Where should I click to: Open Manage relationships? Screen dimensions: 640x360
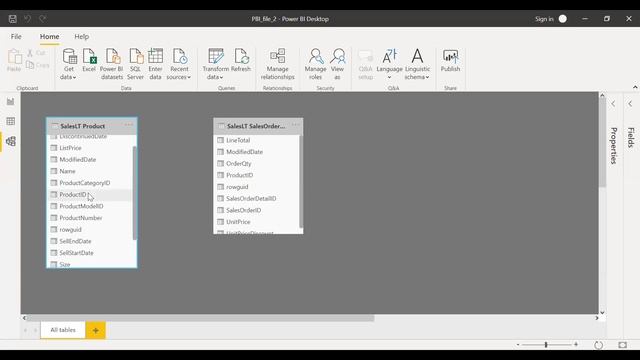coord(278,64)
